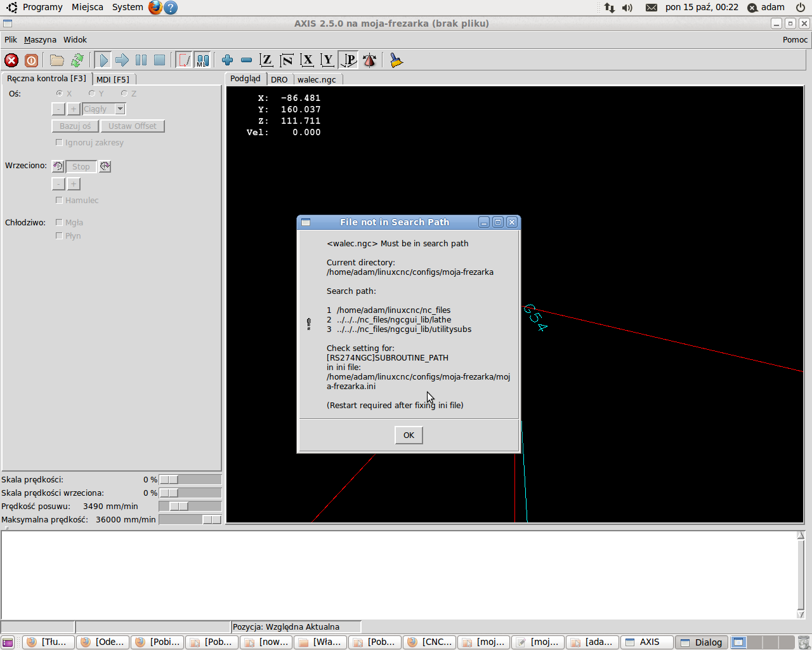Toggle skip lines with slash
Image resolution: width=812 pixels, height=650 pixels.
point(184,60)
